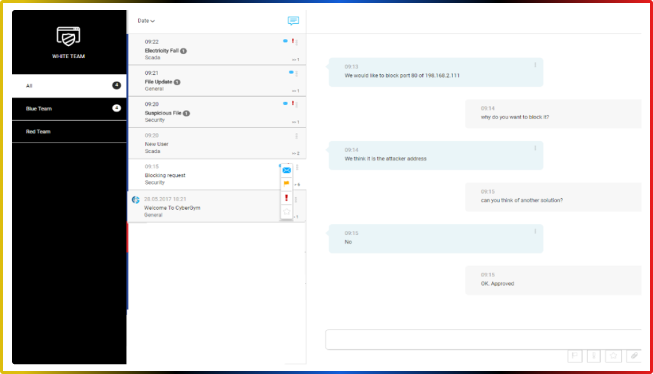Click the message text input field

click(483, 339)
